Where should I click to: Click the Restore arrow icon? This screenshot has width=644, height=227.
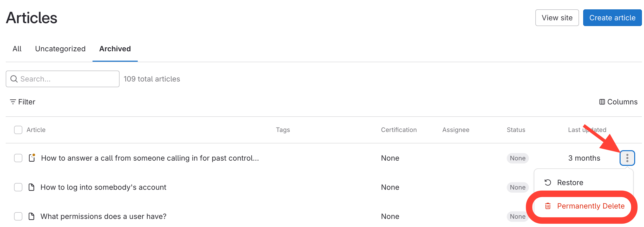pyautogui.click(x=548, y=182)
